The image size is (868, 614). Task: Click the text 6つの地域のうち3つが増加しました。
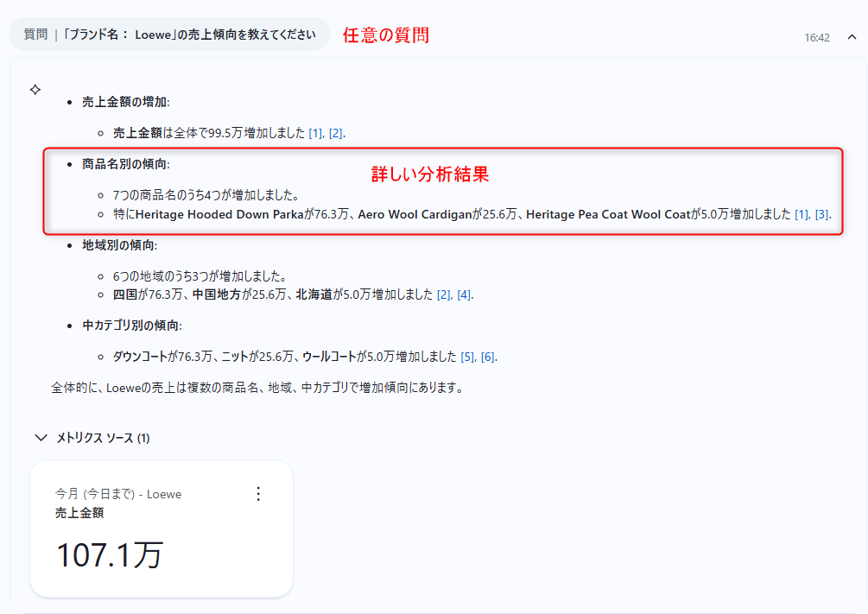click(200, 276)
